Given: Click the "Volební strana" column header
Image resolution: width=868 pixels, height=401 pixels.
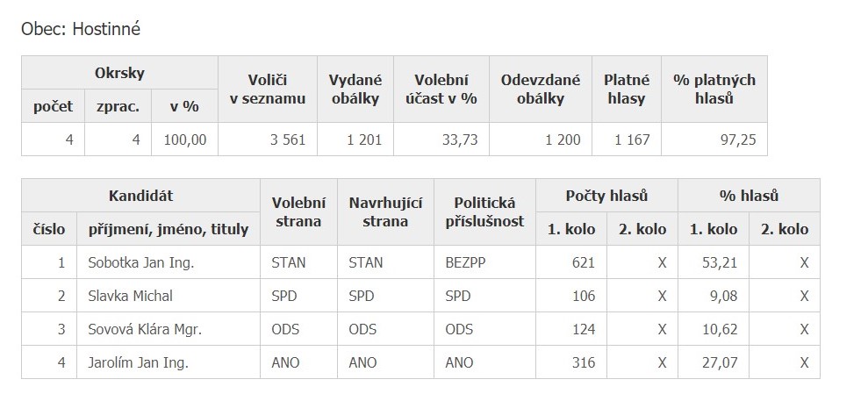Looking at the screenshot, I should pos(298,212).
